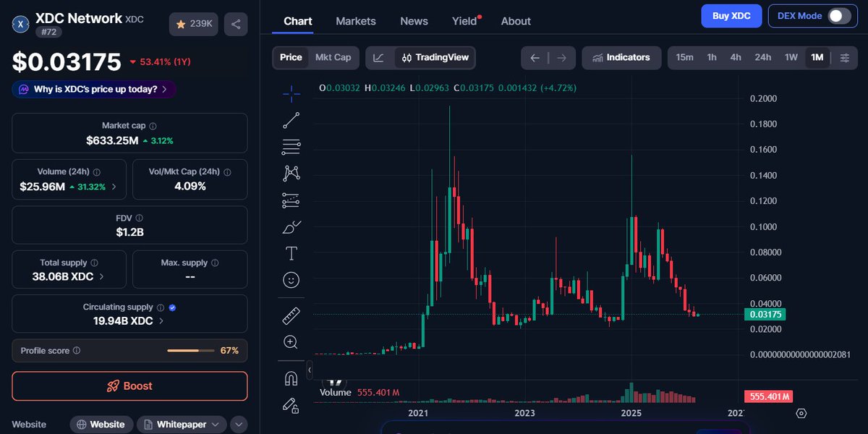This screenshot has width=868, height=434.
Task: Expand Circulating supply 19.94B XDC chevron
Action: (161, 321)
